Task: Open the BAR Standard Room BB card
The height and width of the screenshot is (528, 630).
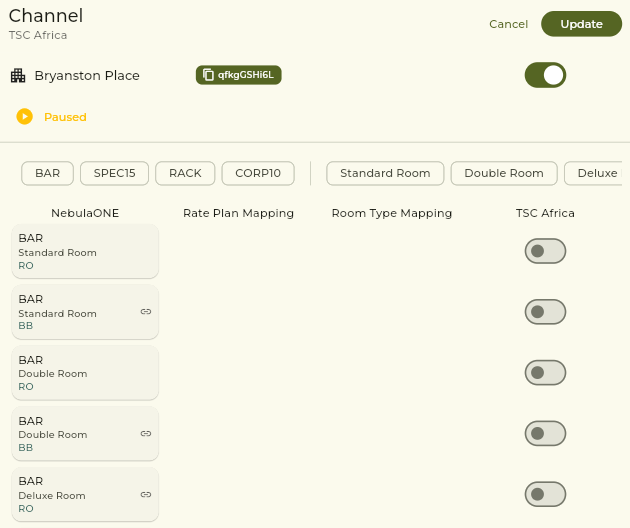Action: (x=85, y=312)
